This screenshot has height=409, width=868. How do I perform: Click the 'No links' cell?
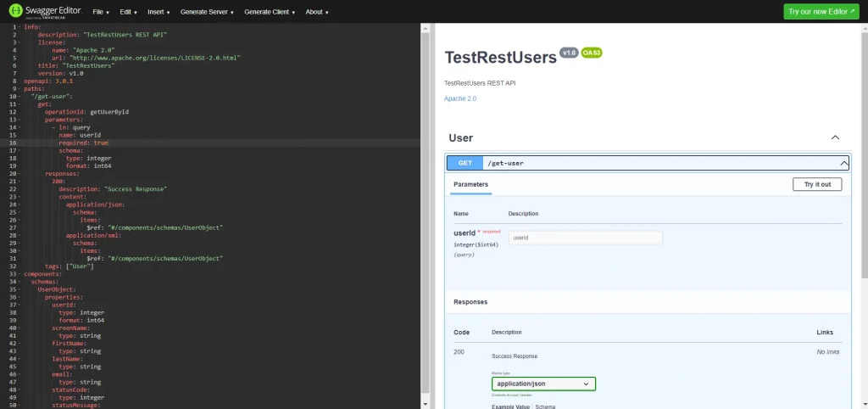[x=827, y=352]
